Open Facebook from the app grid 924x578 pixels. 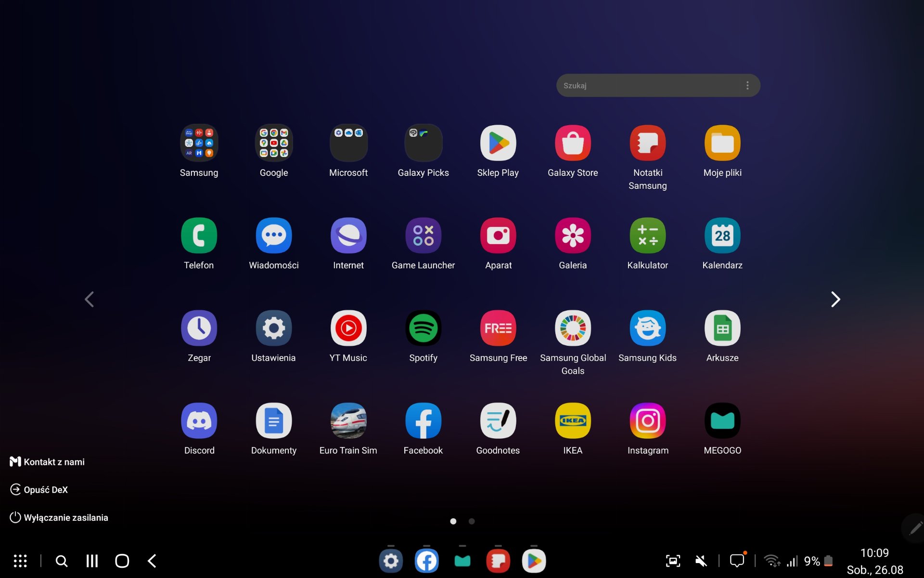click(423, 420)
